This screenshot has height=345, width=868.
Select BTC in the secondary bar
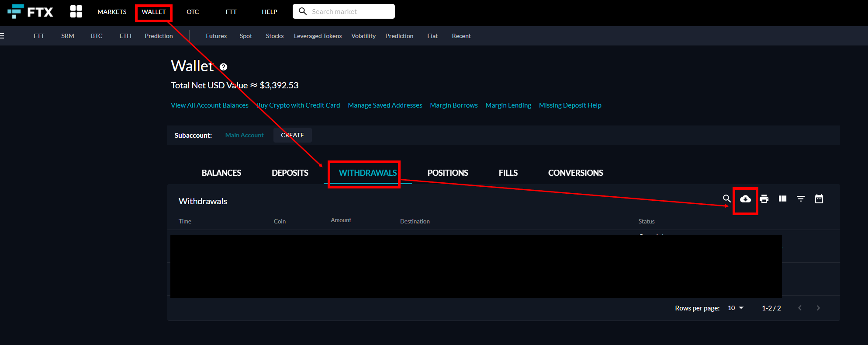click(97, 36)
